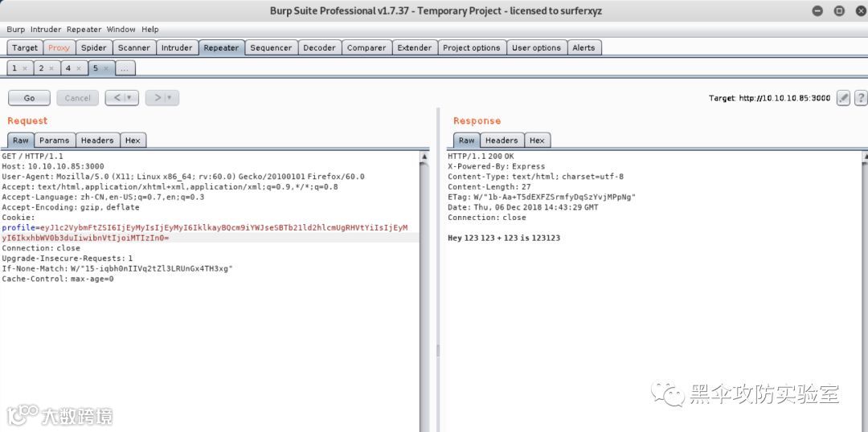
Task: Click the profile cookie value in request
Action: tap(205, 232)
